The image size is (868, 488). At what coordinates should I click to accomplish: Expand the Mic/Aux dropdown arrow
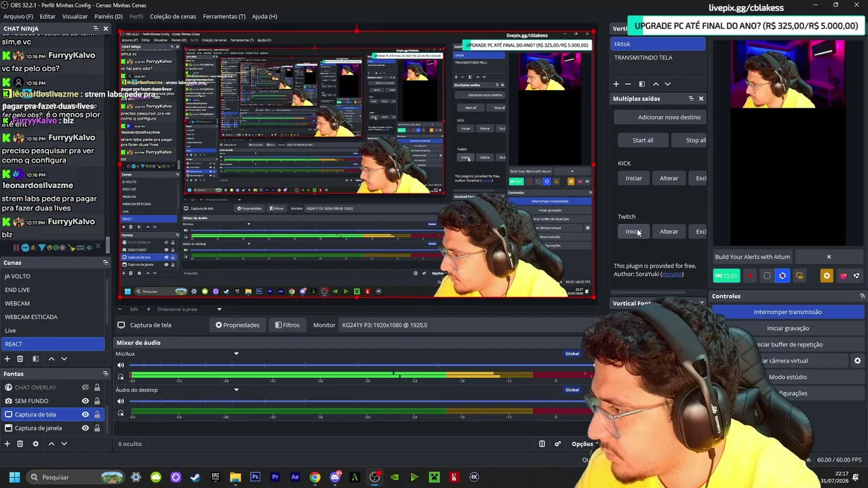236,354
